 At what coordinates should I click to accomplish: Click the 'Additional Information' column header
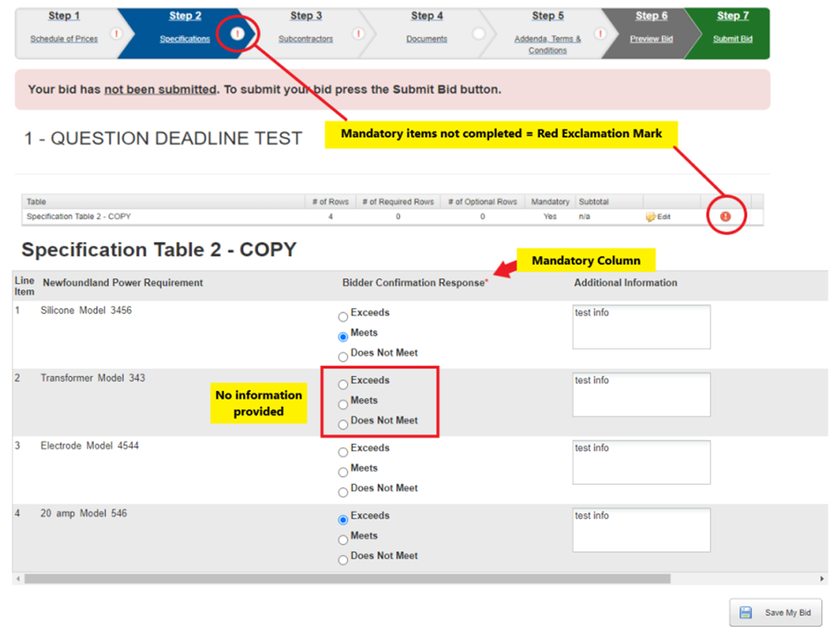[x=625, y=282]
